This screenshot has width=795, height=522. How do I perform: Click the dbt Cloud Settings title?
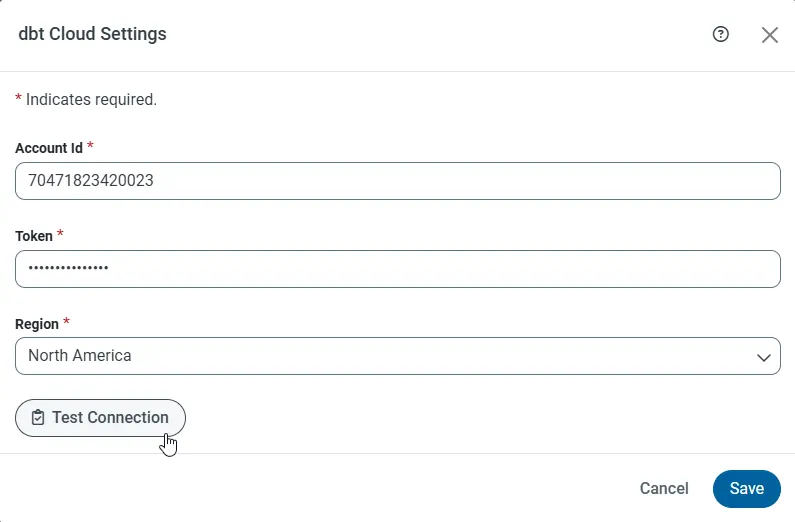pyautogui.click(x=92, y=34)
